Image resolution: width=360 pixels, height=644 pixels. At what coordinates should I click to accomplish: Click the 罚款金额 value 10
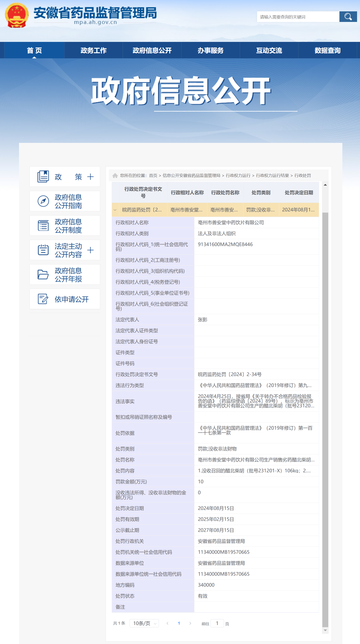tap(200, 482)
